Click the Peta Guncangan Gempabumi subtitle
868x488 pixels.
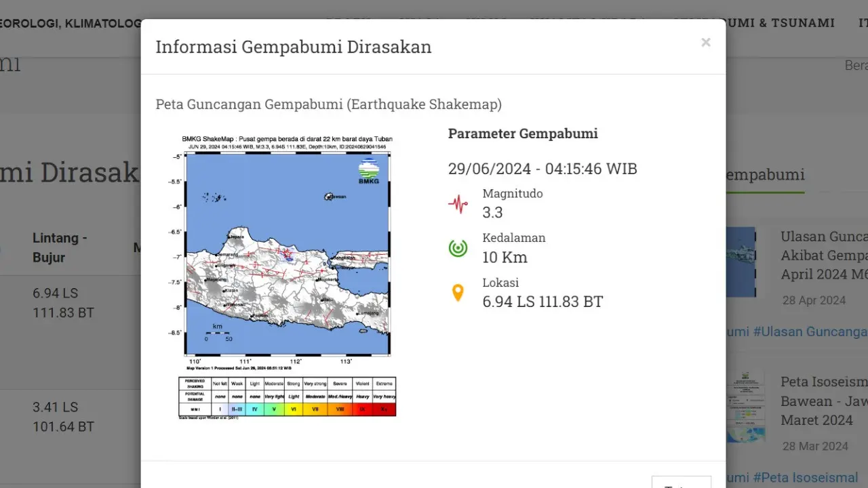(x=329, y=104)
